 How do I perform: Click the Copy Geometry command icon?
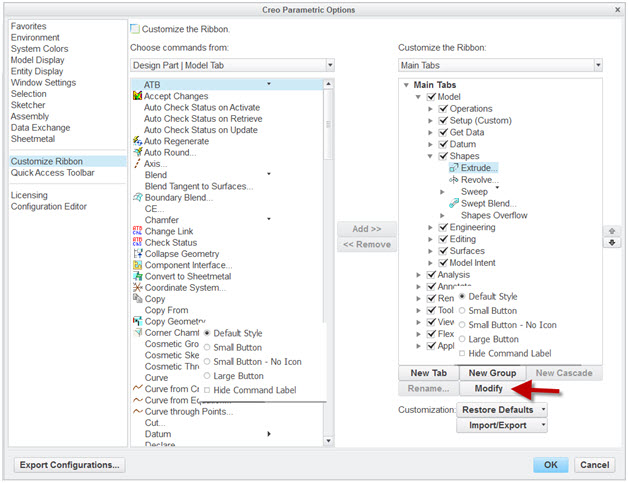pos(137,321)
